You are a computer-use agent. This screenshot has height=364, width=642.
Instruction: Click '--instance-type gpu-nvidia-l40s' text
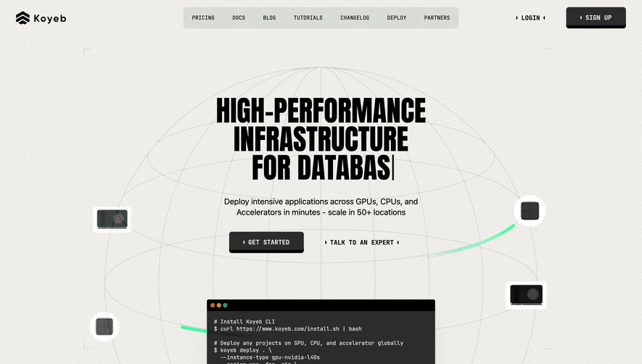(270, 357)
